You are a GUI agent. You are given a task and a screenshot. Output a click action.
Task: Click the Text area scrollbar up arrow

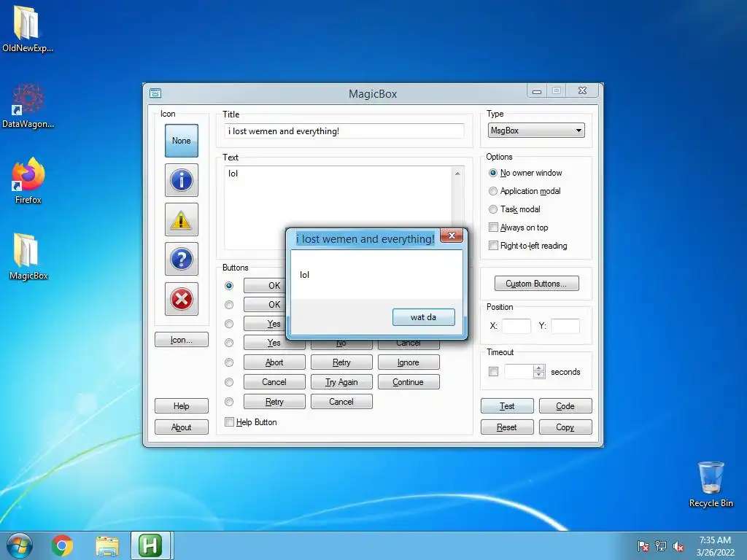pos(457,174)
